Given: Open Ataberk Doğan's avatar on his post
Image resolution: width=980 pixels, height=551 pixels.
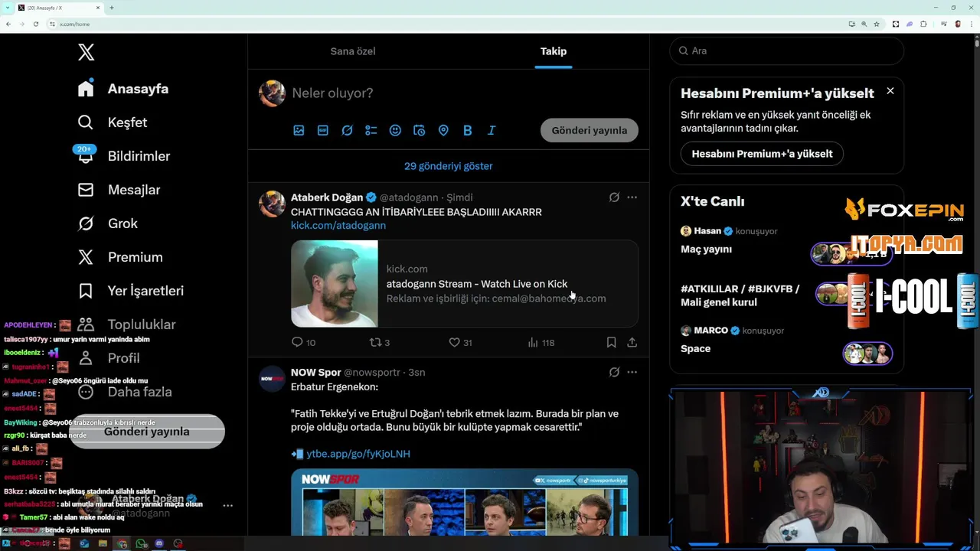Looking at the screenshot, I should tap(272, 204).
